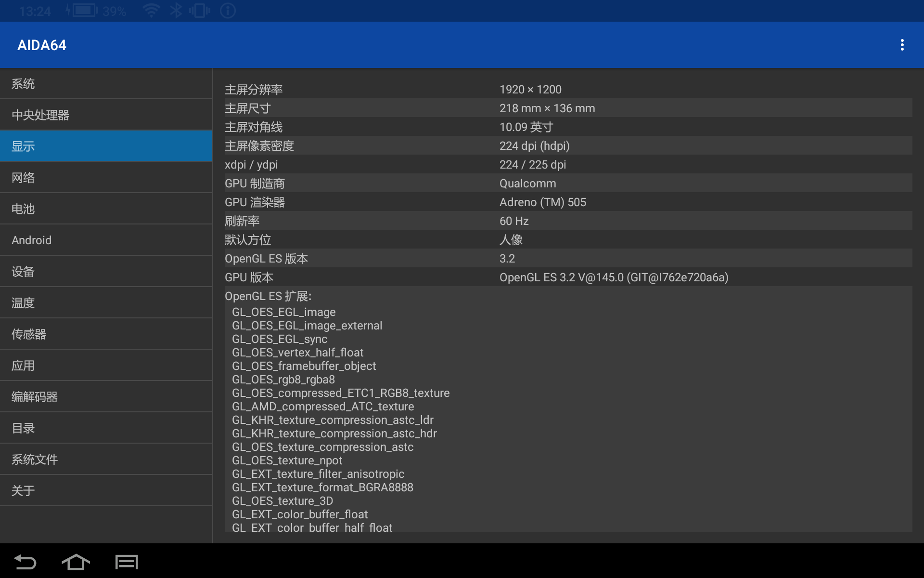Select GL_OES_rgb8_rgba8 extension entry
Image resolution: width=924 pixels, height=578 pixels.
[x=283, y=380]
